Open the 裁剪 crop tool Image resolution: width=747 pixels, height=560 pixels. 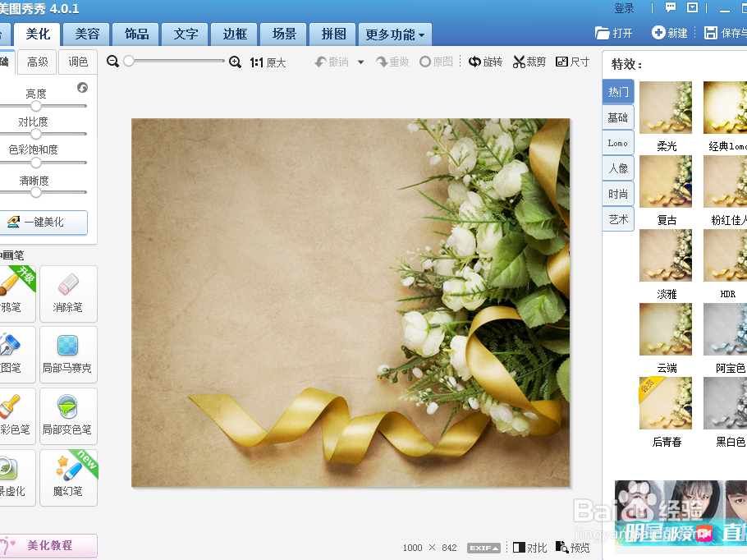click(x=529, y=61)
